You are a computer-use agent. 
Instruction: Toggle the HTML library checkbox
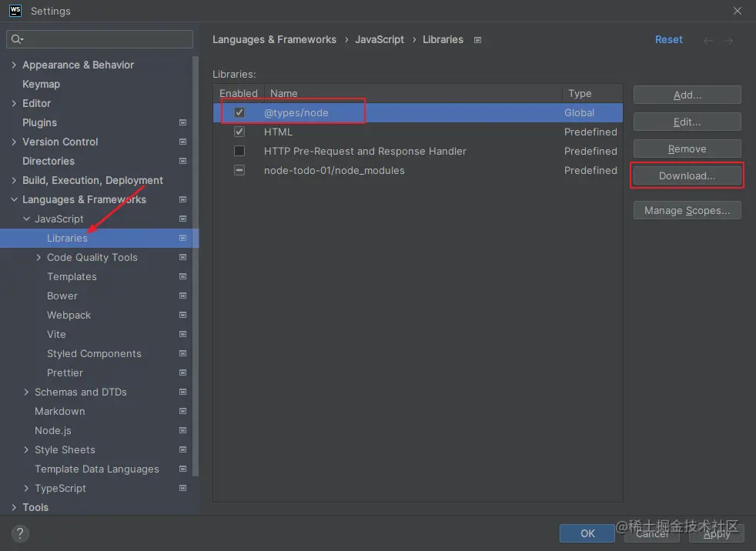239,132
